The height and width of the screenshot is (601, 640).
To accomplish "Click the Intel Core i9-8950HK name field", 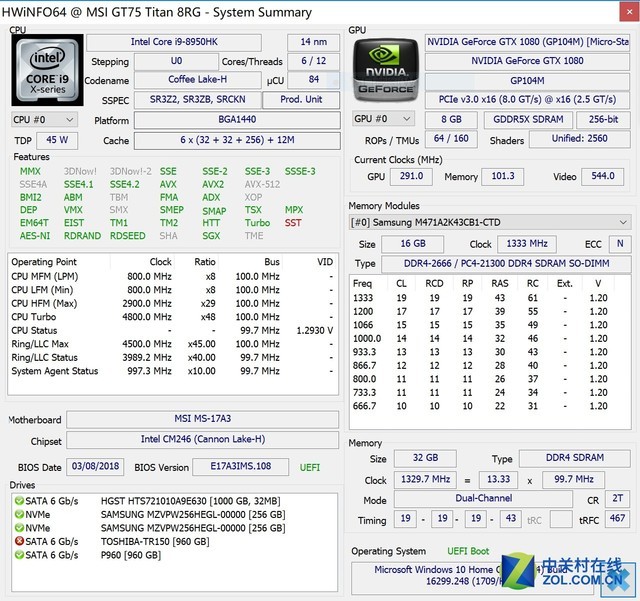I will pos(176,42).
